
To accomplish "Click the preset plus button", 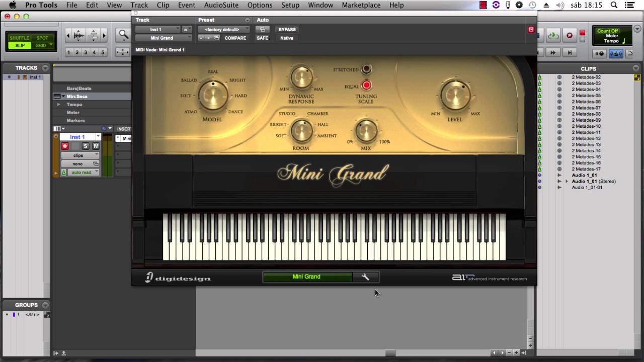I will (209, 38).
